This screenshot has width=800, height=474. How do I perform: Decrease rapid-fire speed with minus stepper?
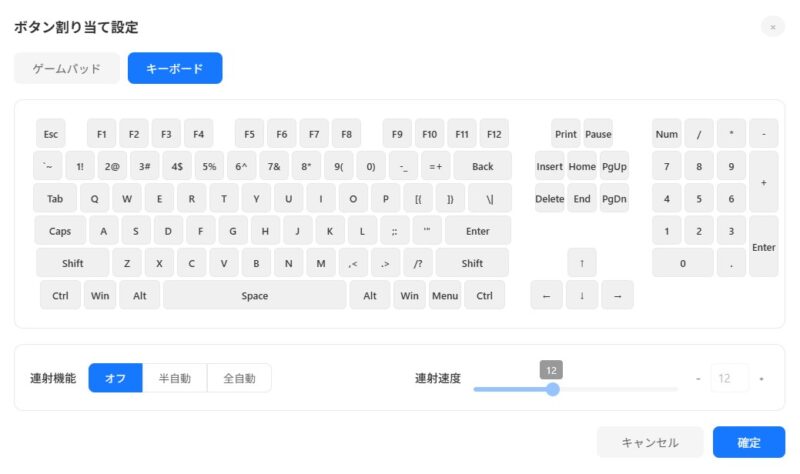(x=698, y=379)
